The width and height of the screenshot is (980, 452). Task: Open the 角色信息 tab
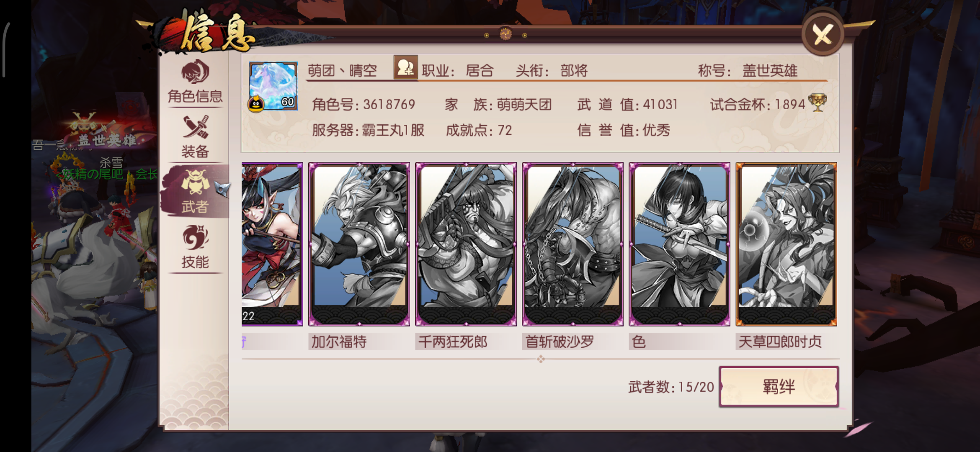(195, 82)
